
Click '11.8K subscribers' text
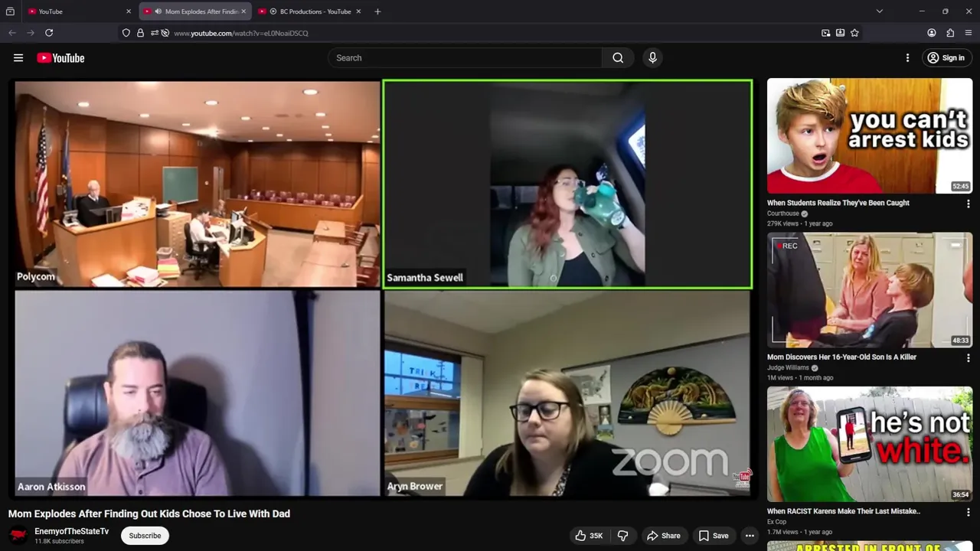click(x=59, y=541)
